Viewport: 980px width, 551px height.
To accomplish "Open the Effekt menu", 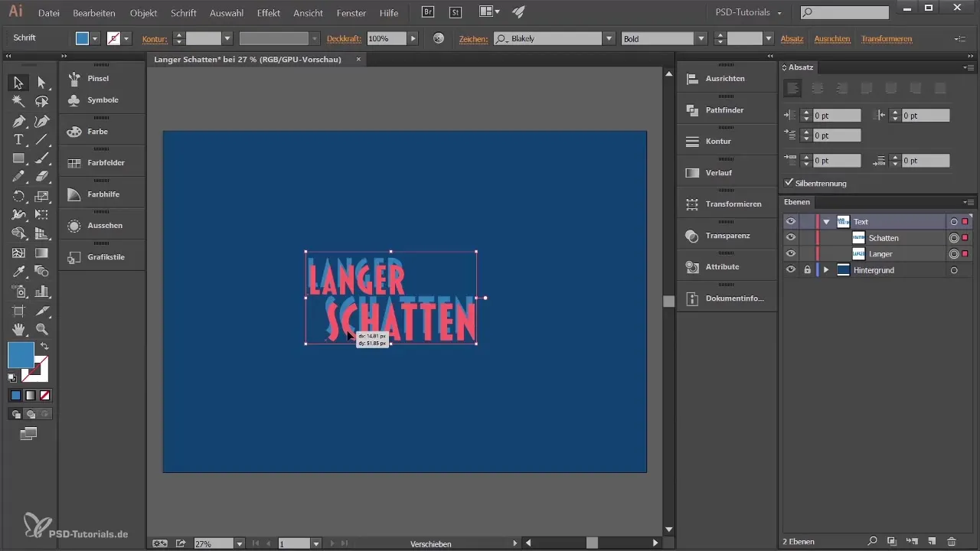I will (269, 13).
